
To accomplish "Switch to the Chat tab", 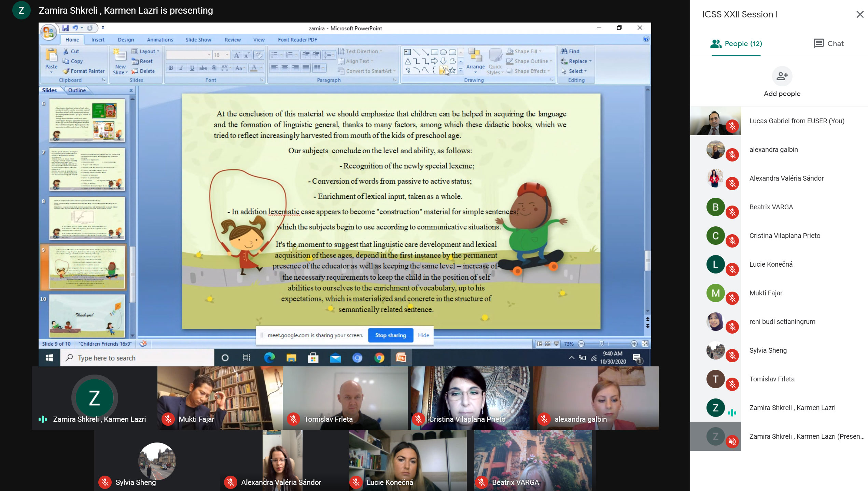I will pyautogui.click(x=828, y=44).
